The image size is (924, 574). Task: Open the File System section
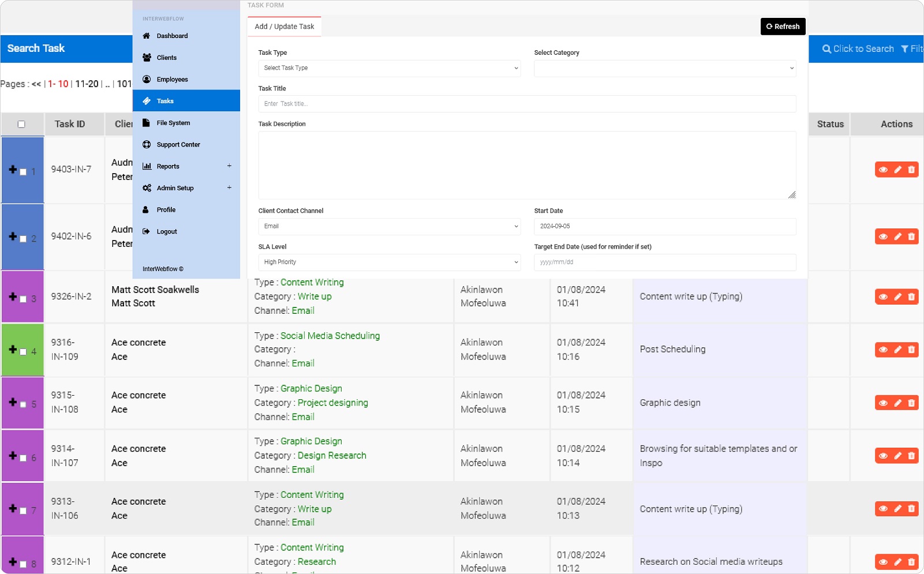(173, 122)
